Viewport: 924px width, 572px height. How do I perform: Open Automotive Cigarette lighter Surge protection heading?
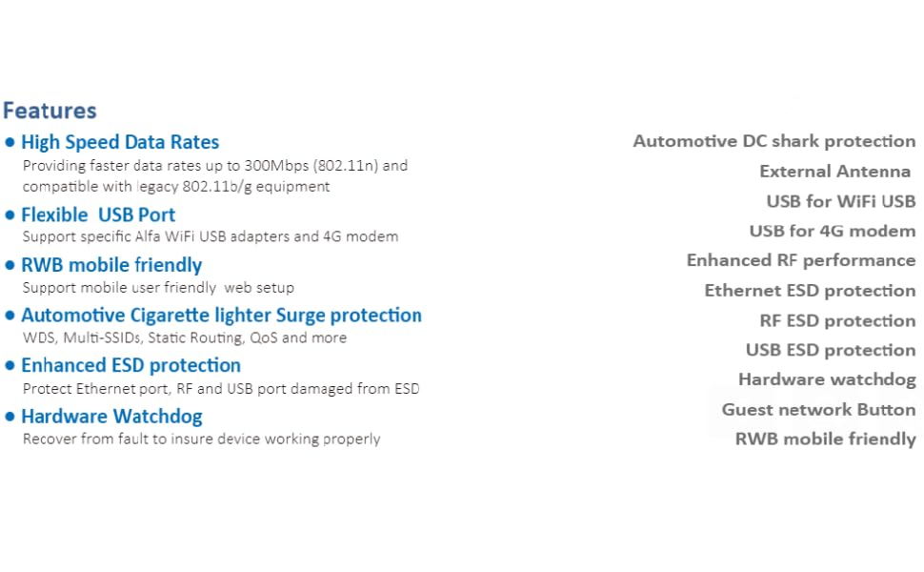tap(221, 315)
